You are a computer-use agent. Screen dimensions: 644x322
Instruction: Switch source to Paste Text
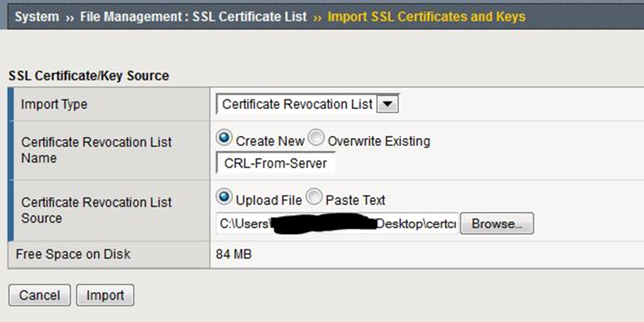point(314,198)
